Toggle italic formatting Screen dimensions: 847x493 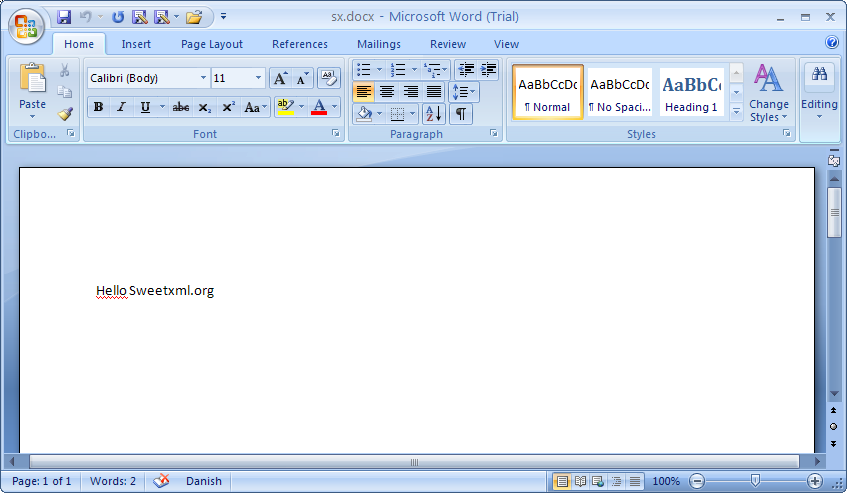(122, 107)
